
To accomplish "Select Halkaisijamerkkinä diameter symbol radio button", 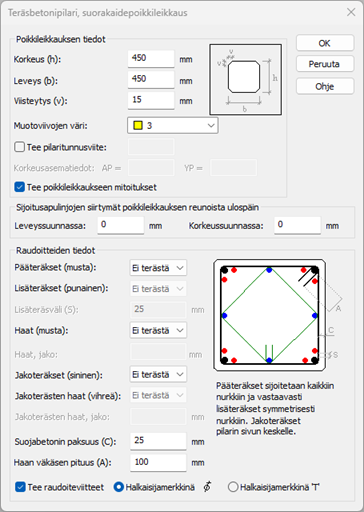I will pos(118,487).
